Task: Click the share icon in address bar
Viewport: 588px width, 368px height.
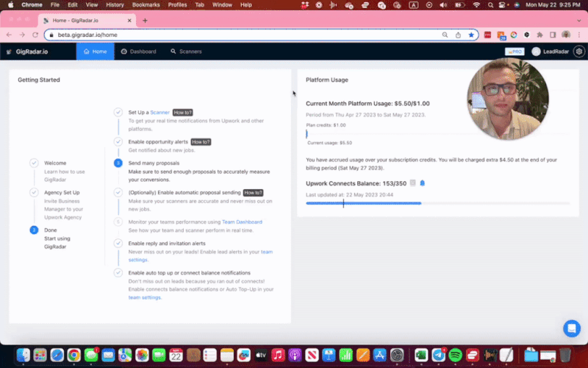Action: tap(458, 35)
